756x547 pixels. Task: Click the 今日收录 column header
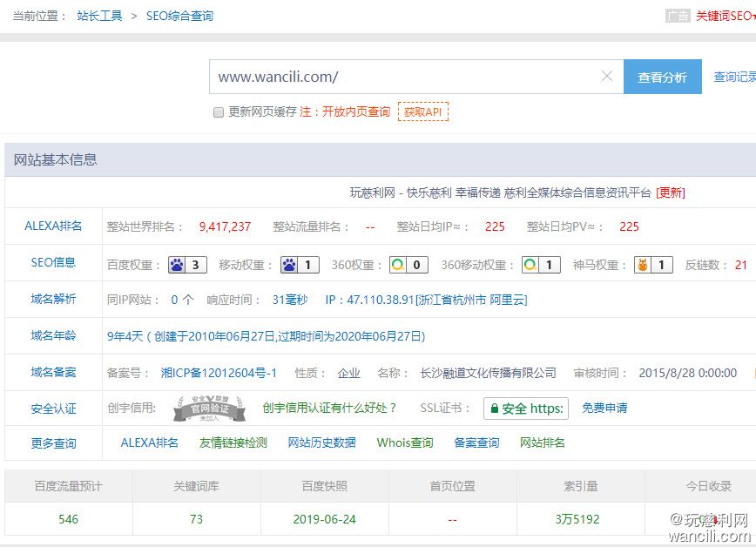click(x=709, y=486)
